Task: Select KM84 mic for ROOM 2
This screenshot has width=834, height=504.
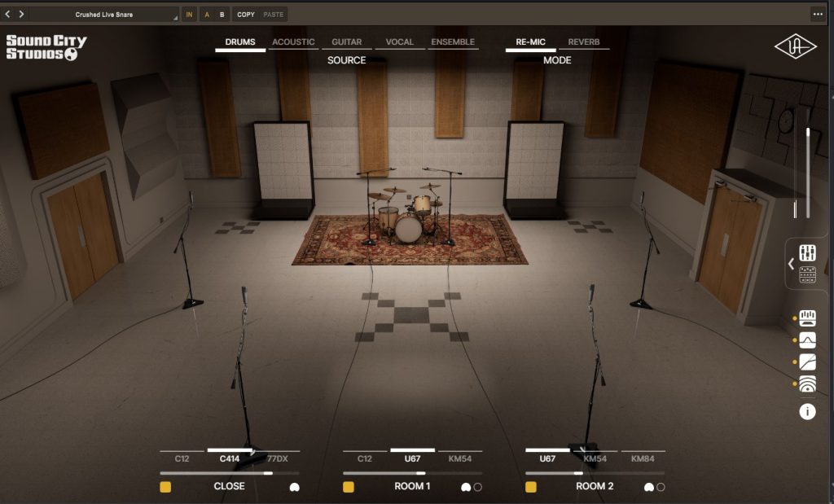Action: (x=643, y=459)
